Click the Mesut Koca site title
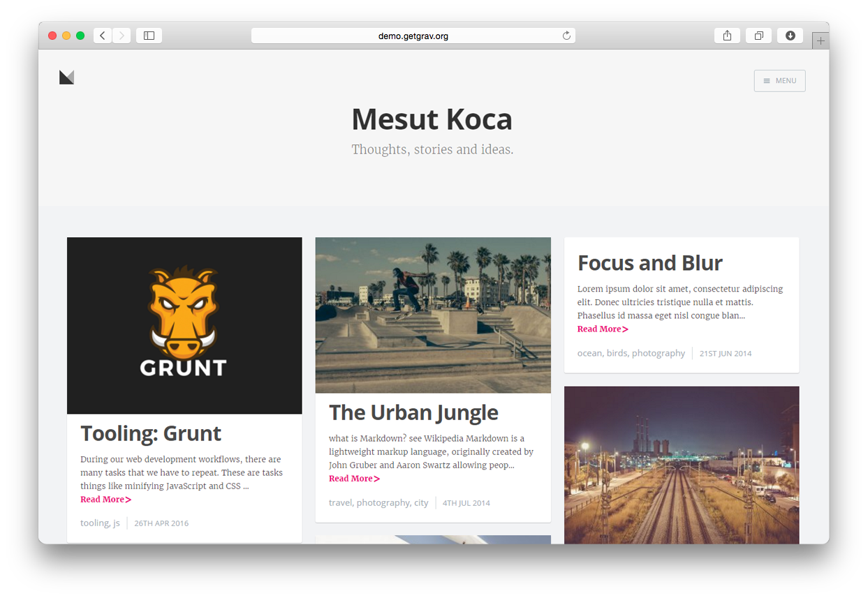This screenshot has width=868, height=598. point(432,119)
